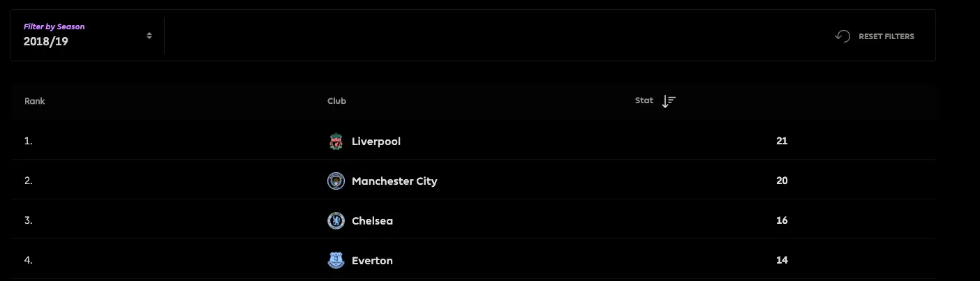Click the Liverpool club crest icon

336,142
